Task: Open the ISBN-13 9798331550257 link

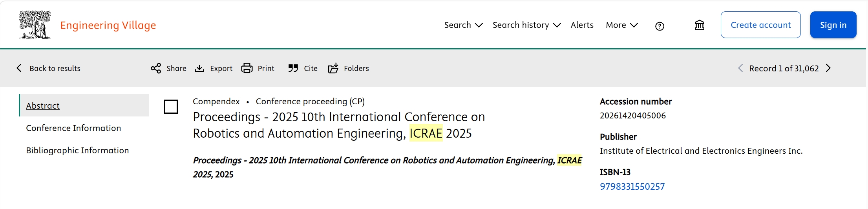Action: [x=632, y=186]
